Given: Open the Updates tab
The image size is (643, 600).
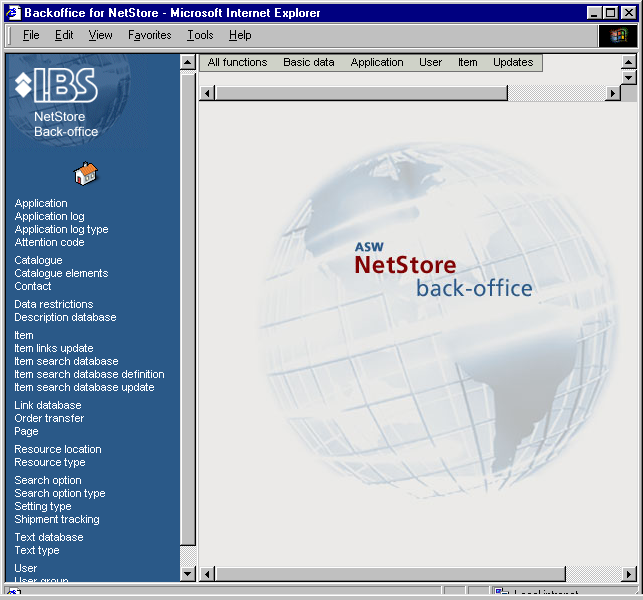Looking at the screenshot, I should [513, 62].
